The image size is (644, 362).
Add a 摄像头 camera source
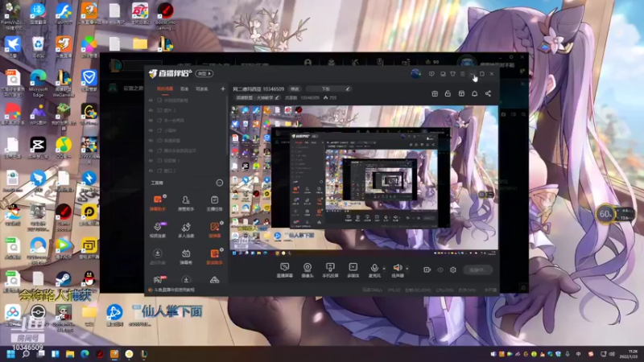[x=308, y=270]
